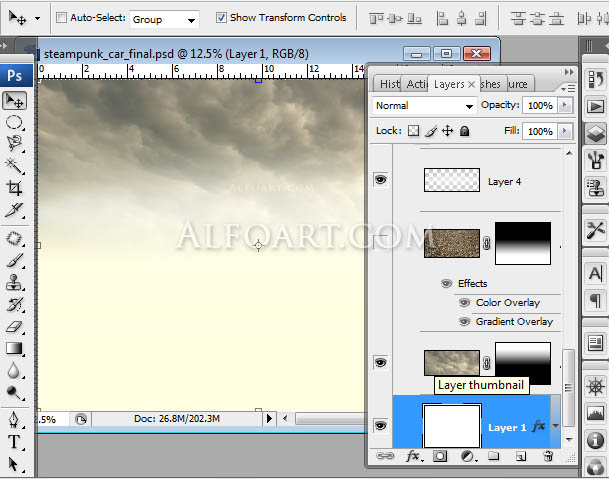The height and width of the screenshot is (479, 609).
Task: Select the Dodge tool
Action: click(x=14, y=393)
